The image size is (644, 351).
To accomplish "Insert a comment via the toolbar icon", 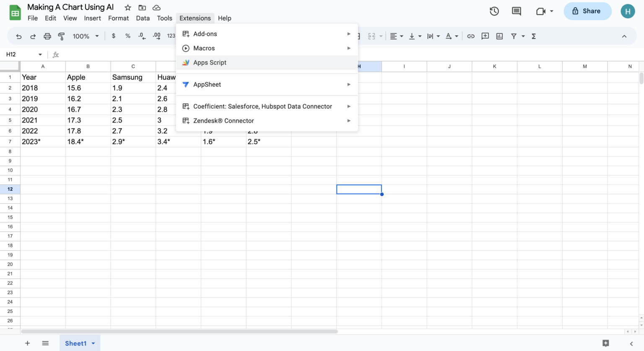I will pos(485,36).
